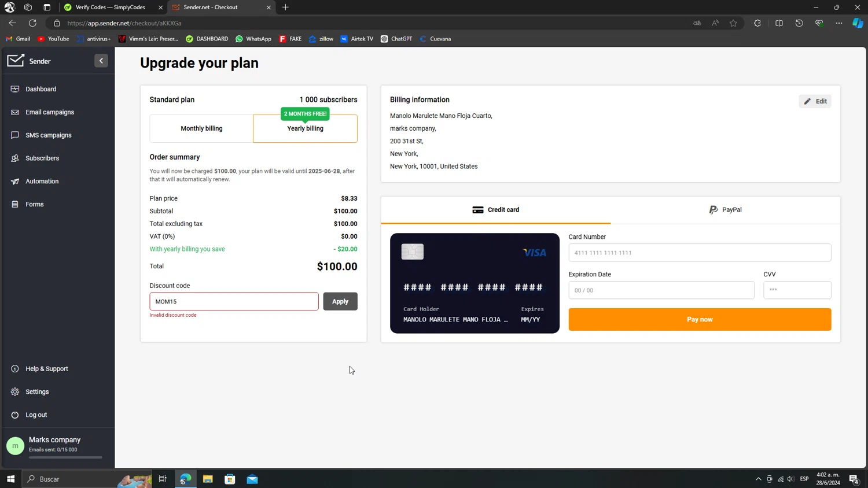Collapse the Sender sidebar with the chevron

pos(101,61)
